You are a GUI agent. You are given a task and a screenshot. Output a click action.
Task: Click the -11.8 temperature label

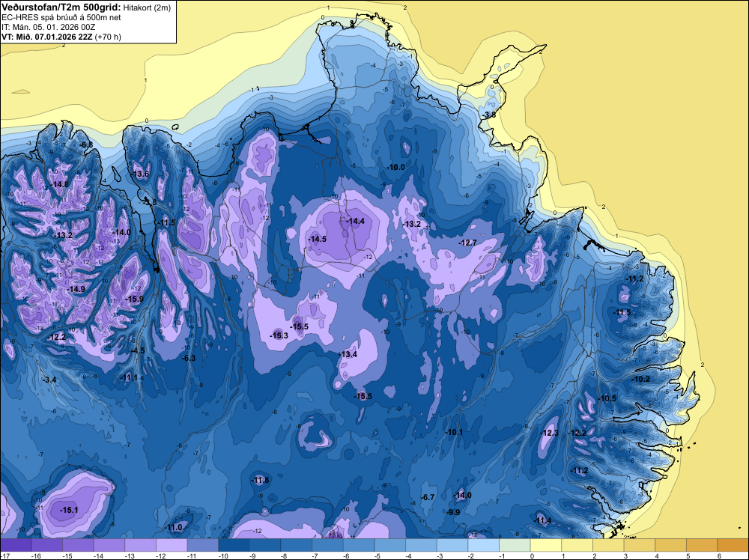pyautogui.click(x=261, y=481)
